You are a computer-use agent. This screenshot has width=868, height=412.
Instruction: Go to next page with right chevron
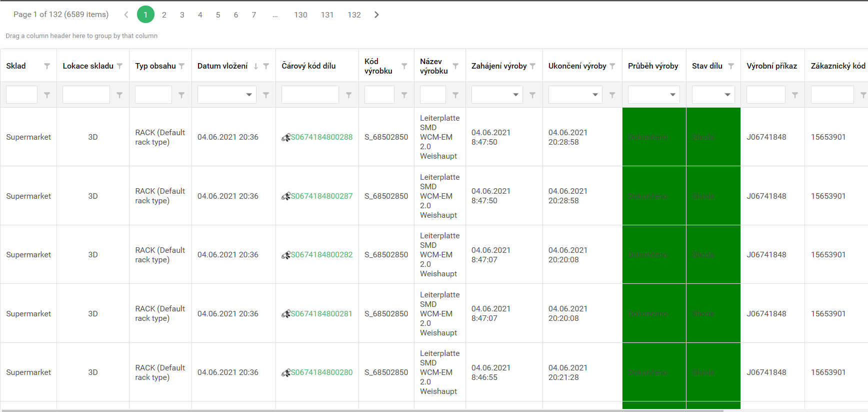click(x=376, y=15)
